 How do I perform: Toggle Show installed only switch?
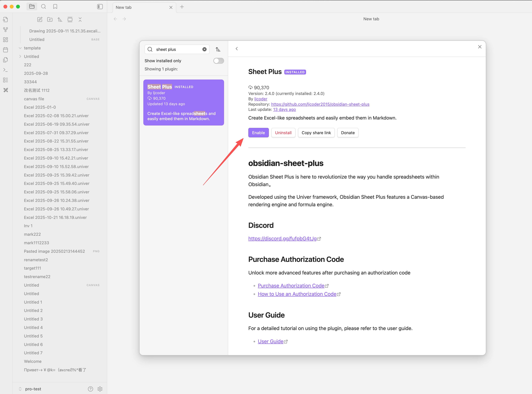[x=219, y=61]
